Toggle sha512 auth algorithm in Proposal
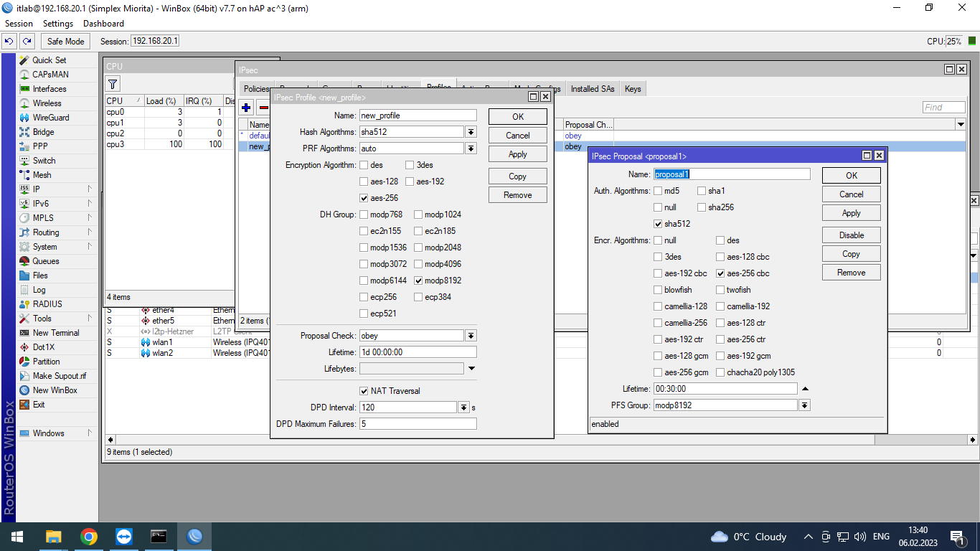Image resolution: width=980 pixels, height=551 pixels. [x=658, y=224]
